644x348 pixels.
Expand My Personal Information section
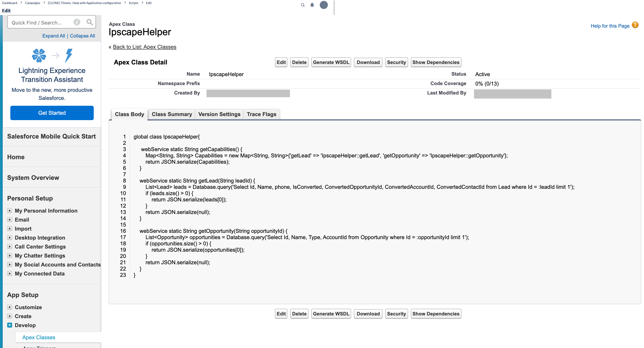click(x=10, y=211)
